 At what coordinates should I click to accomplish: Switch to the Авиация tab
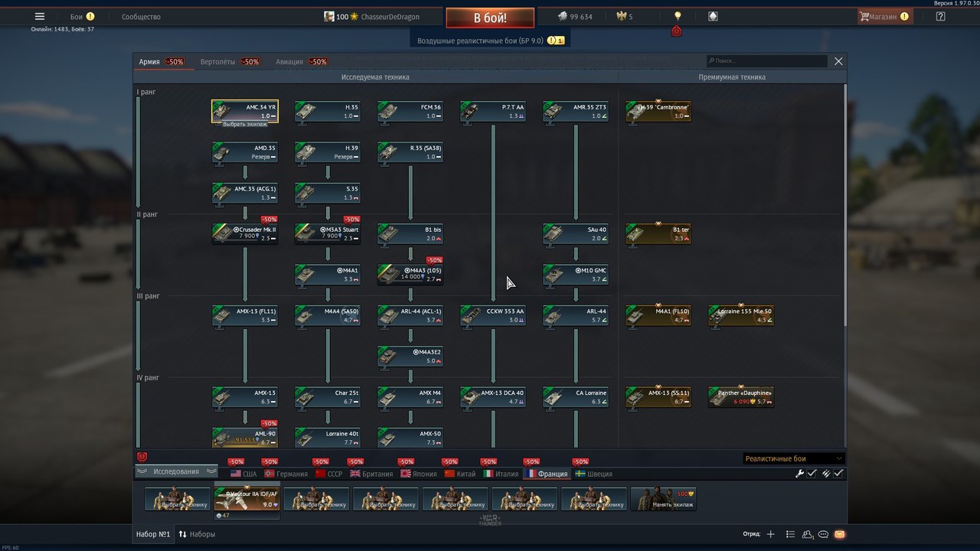(x=302, y=62)
